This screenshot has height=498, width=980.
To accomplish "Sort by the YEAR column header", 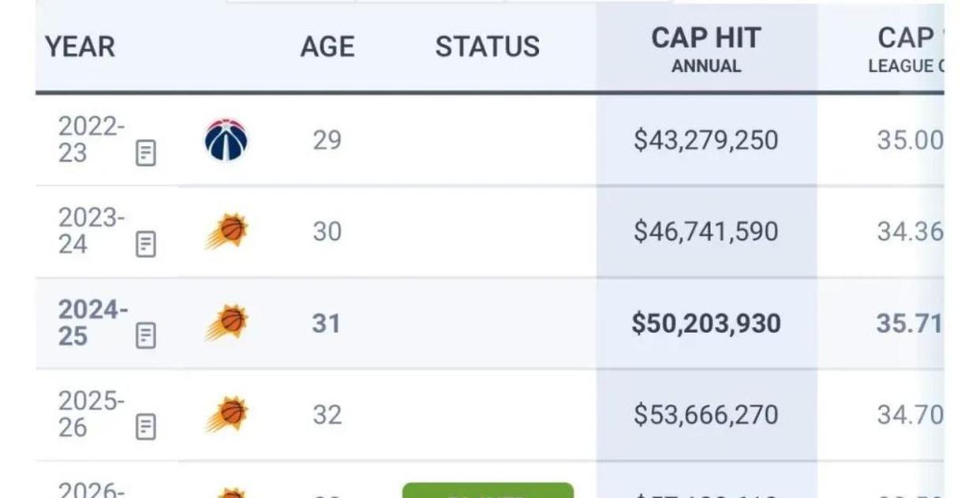I will pos(80,47).
